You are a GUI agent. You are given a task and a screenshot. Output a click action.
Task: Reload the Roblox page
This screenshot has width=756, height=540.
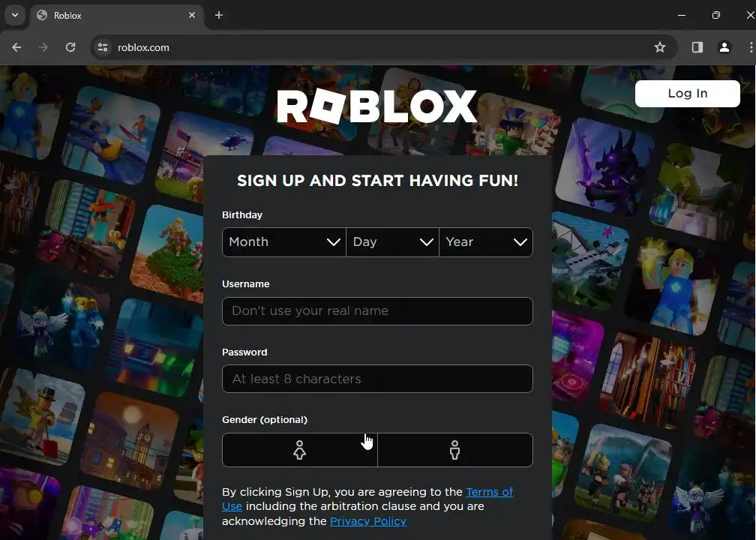click(x=70, y=47)
